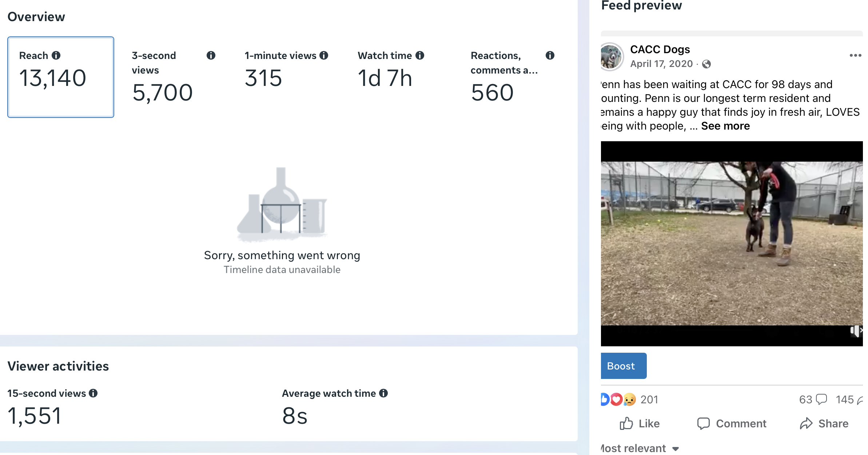
Task: Select the Reach metric card
Action: tap(61, 77)
